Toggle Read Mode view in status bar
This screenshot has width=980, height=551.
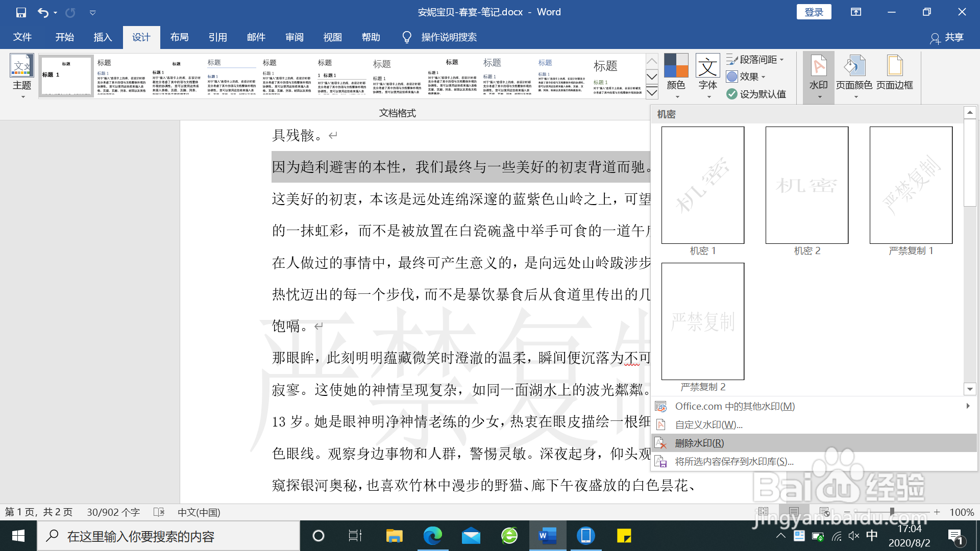(763, 512)
